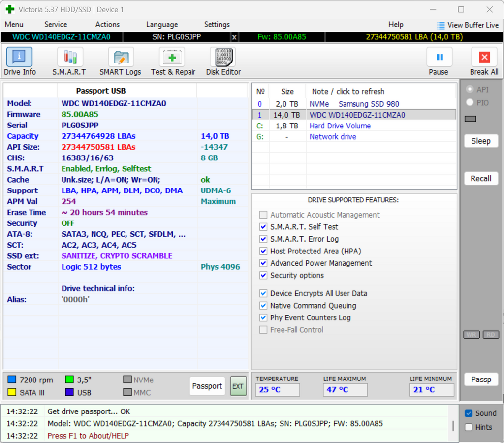Viewport: 504px width, 443px height.
Task: Launch the Test & Repair icon
Action: (x=172, y=57)
